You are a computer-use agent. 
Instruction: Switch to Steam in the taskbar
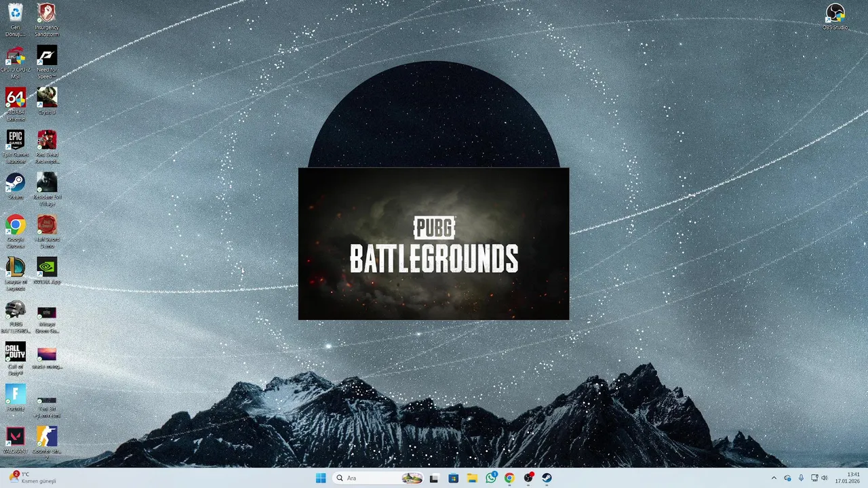coord(547,478)
